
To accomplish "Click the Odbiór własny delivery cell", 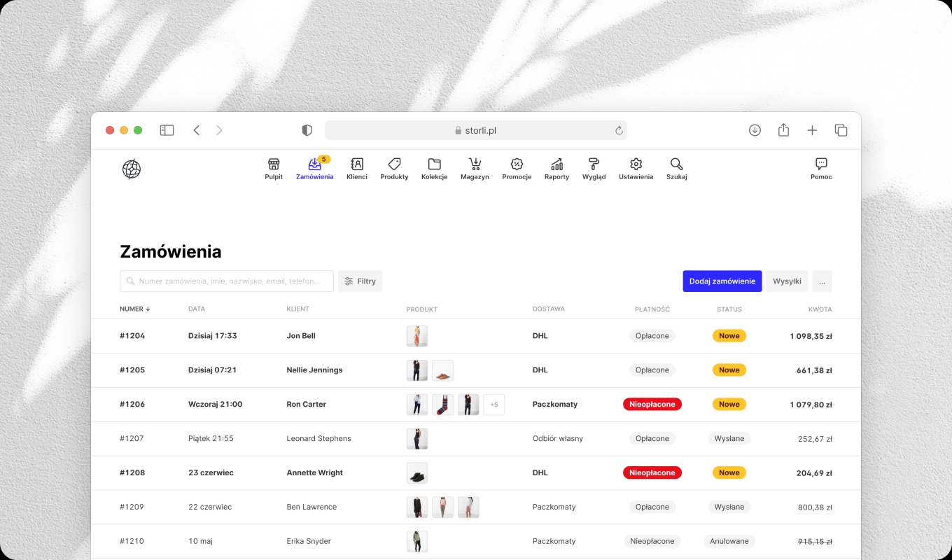I will coord(558,439).
